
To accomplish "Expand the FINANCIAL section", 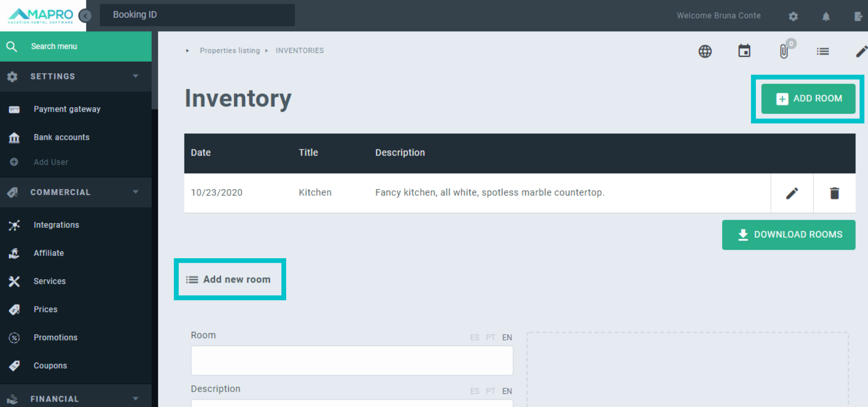I will tap(135, 398).
